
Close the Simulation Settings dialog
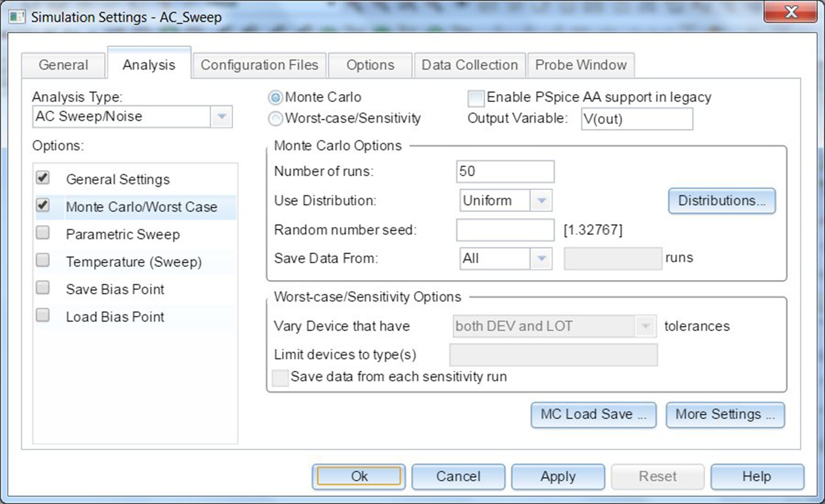click(x=790, y=13)
